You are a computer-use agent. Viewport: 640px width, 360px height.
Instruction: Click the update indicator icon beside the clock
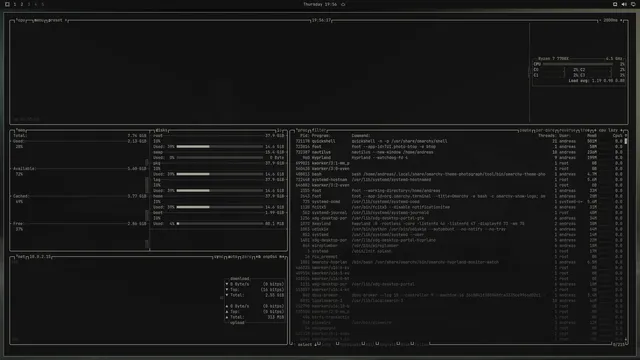[343, 4]
